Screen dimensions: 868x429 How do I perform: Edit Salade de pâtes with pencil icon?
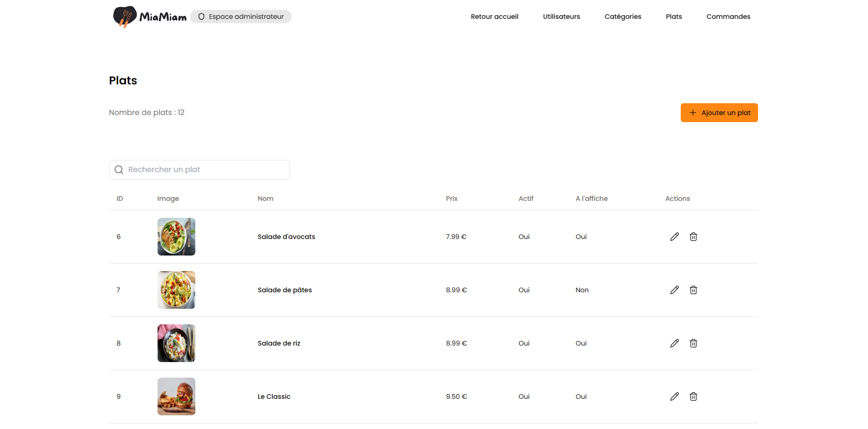tap(675, 290)
